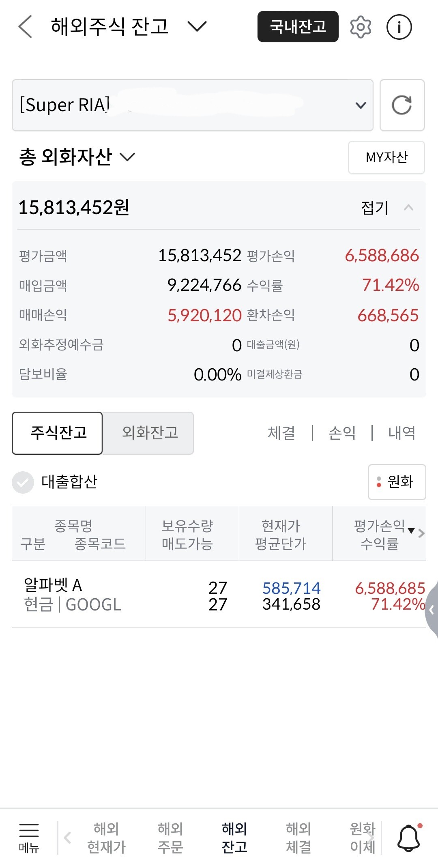Select the 알파벳 A GOOGL holding row
Image resolution: width=438 pixels, height=868 pixels.
(x=219, y=595)
